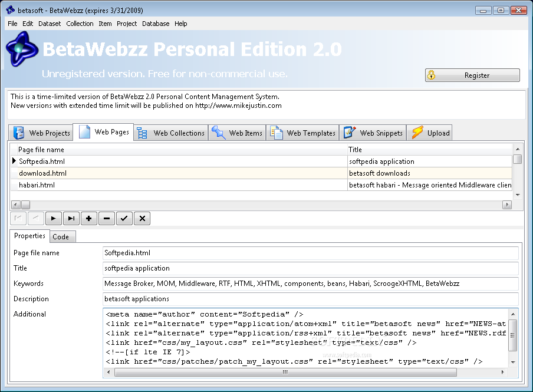Open the Help menu
Viewport: 533px width, 392px height.
181,24
